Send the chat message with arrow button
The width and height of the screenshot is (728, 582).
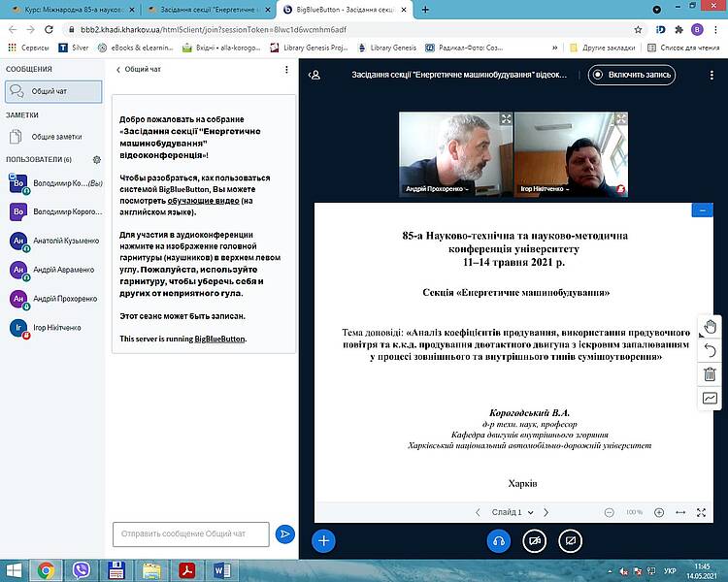pos(284,533)
